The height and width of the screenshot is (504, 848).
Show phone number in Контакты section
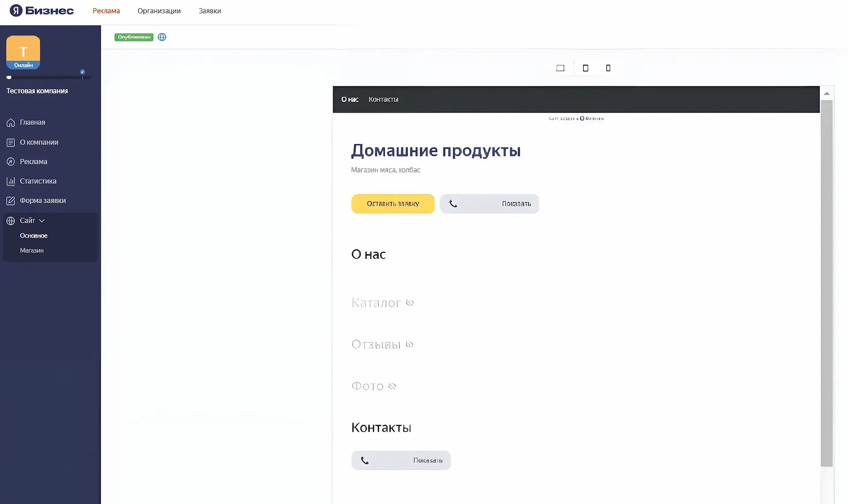point(401,460)
